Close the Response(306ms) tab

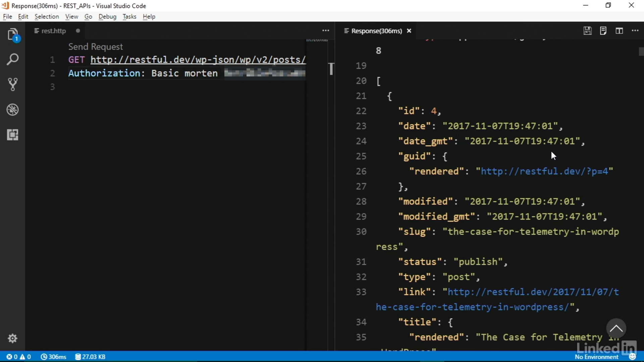[x=409, y=31]
